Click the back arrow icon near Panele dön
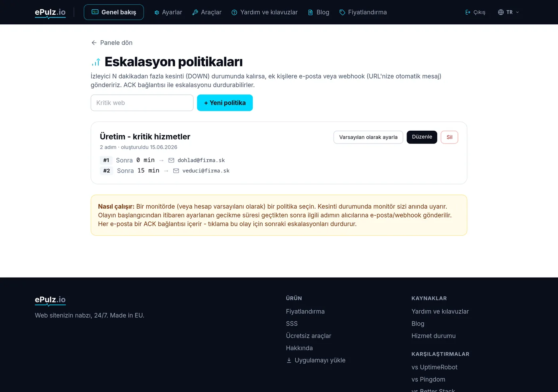The image size is (558, 392). (94, 43)
